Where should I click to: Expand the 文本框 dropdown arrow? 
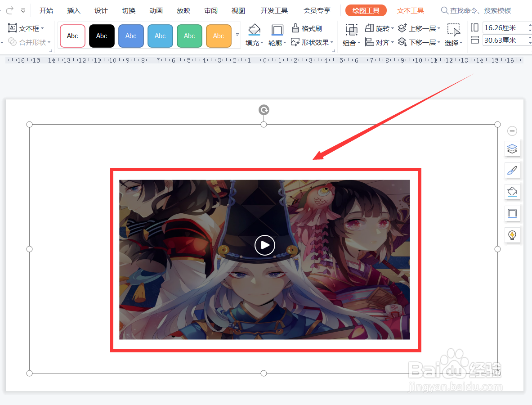[42, 28]
